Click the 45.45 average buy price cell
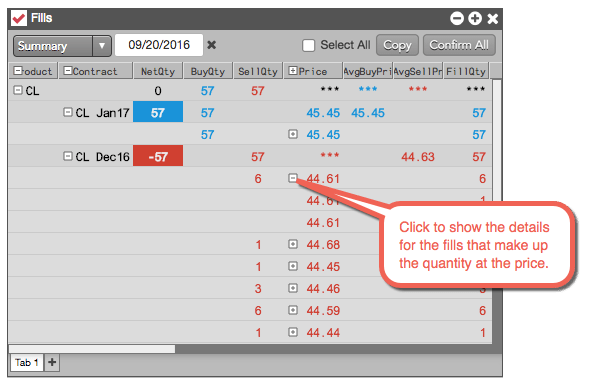 [x=368, y=113]
